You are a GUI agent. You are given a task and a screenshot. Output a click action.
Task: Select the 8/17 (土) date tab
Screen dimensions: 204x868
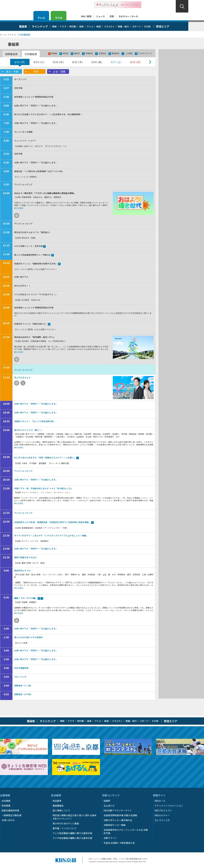116,62
